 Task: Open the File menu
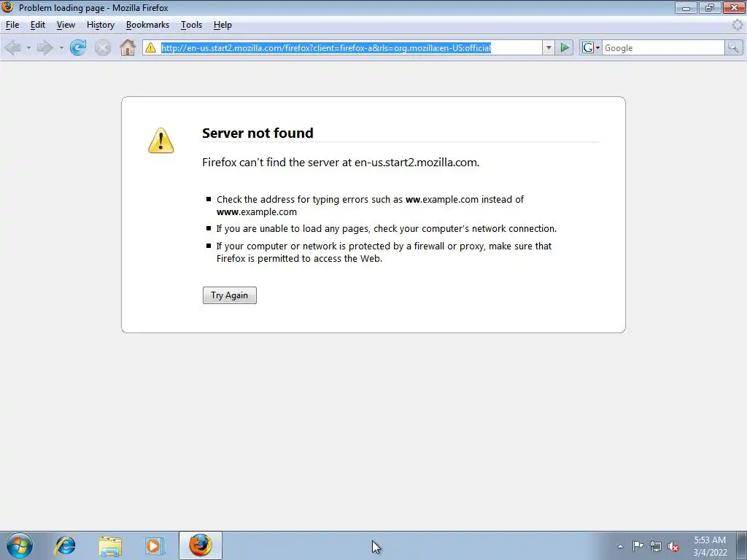pos(12,25)
